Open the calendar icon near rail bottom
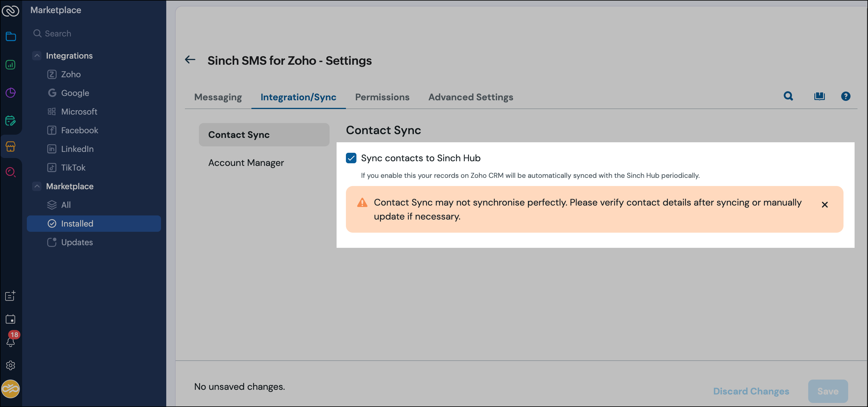Image resolution: width=868 pixels, height=407 pixels. pyautogui.click(x=10, y=319)
